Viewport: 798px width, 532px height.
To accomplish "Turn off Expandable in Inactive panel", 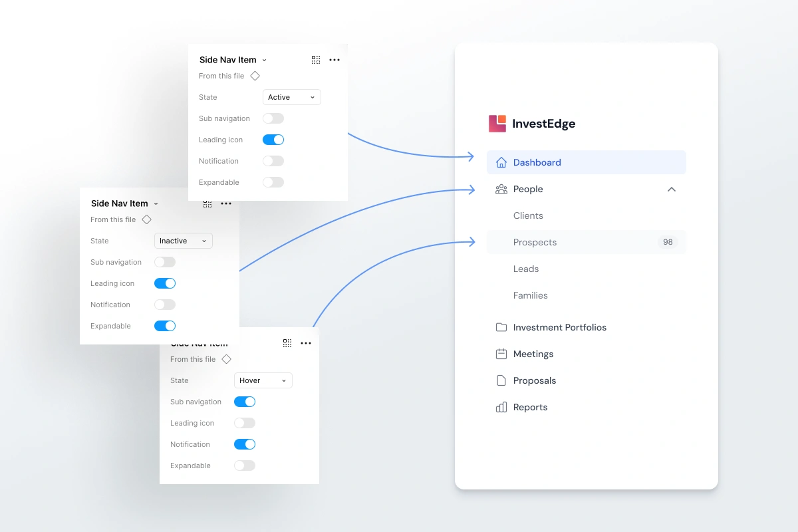I will click(x=165, y=326).
